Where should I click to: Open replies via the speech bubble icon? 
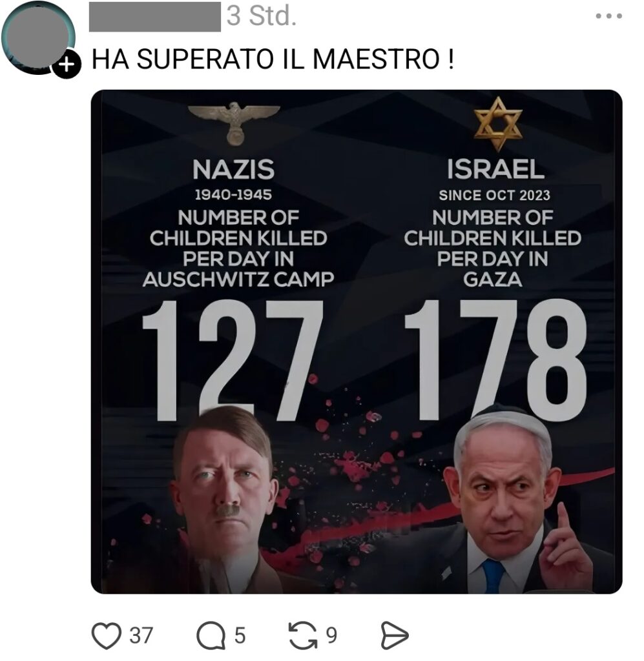point(211,636)
